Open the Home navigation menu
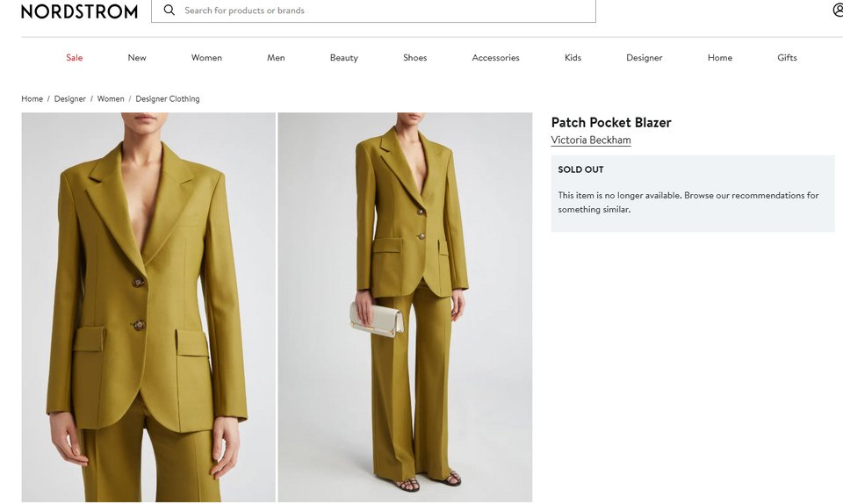This screenshot has height=504, width=843. click(720, 58)
